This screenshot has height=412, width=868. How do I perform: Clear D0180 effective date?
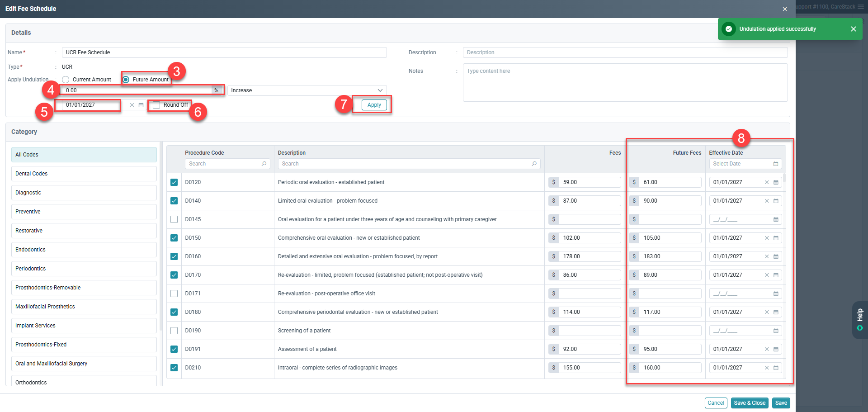click(767, 312)
